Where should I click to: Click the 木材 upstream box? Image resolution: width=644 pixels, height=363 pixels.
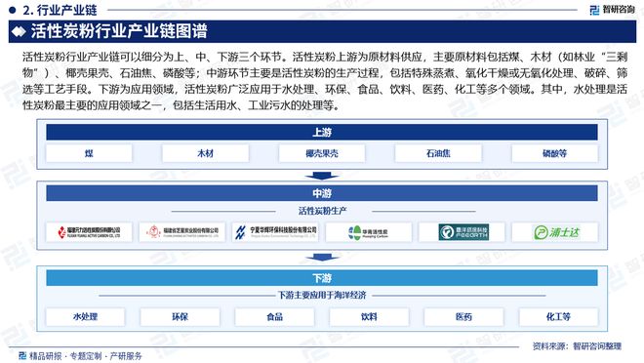205,153
